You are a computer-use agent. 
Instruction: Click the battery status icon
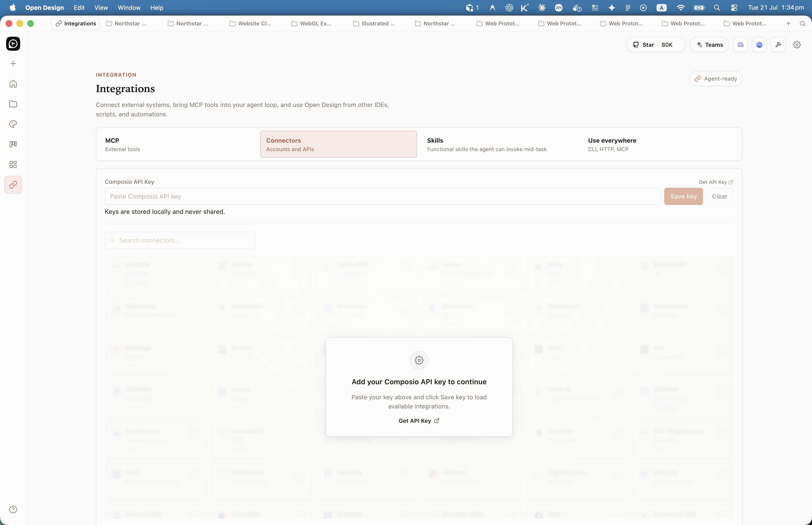point(699,8)
